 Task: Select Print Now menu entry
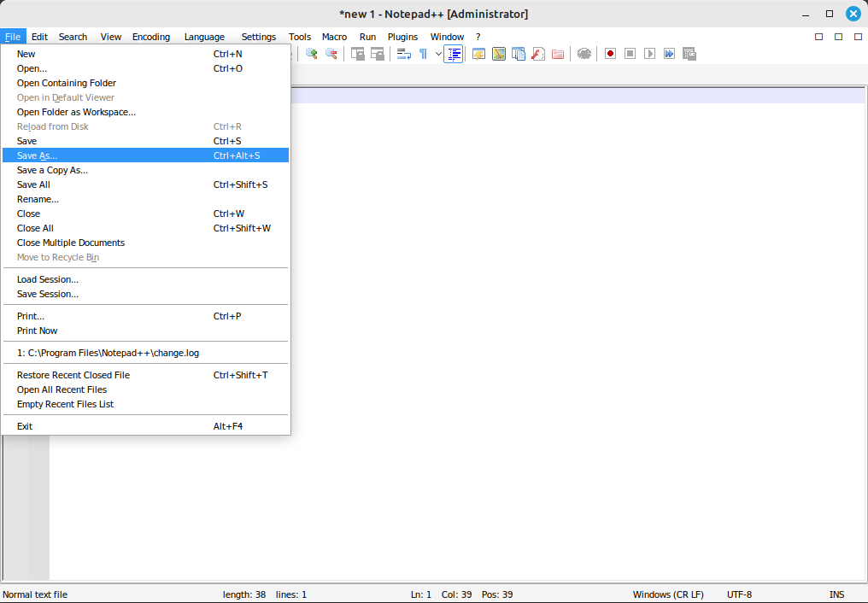[145, 331]
